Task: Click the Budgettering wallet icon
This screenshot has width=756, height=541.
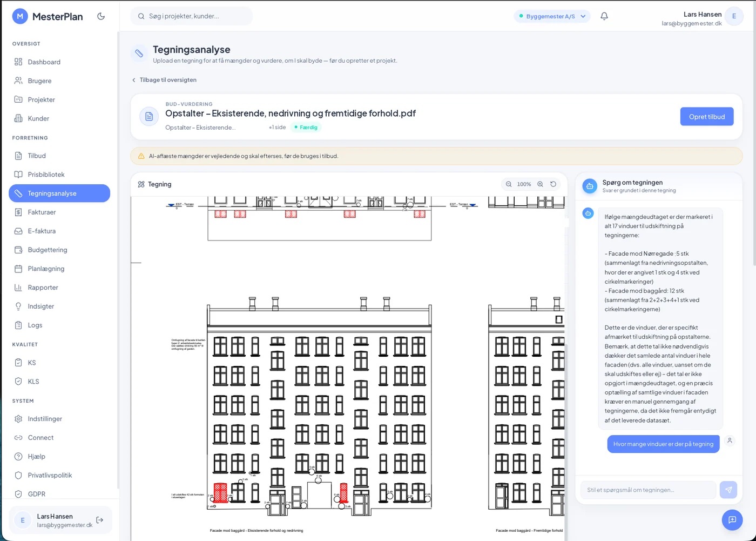Action: click(18, 250)
